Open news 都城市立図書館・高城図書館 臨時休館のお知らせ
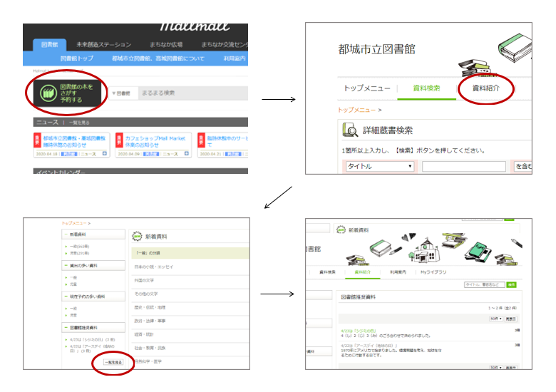 coord(74,141)
